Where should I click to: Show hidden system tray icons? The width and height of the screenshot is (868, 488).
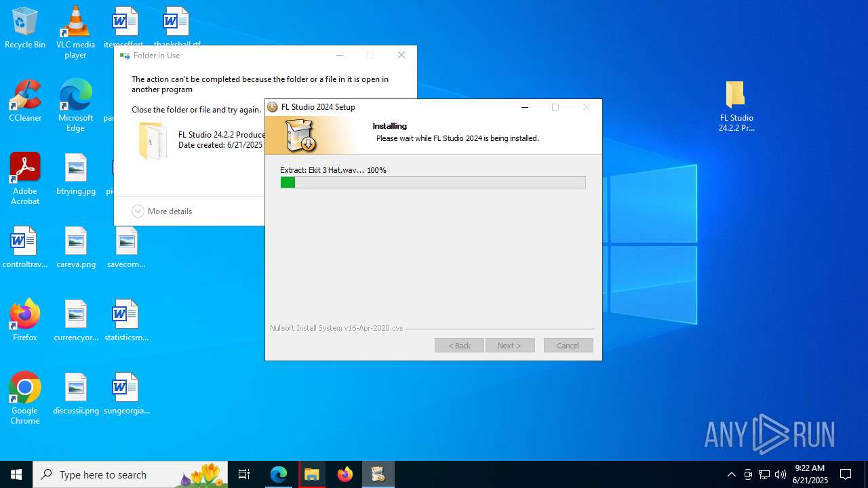click(731, 474)
